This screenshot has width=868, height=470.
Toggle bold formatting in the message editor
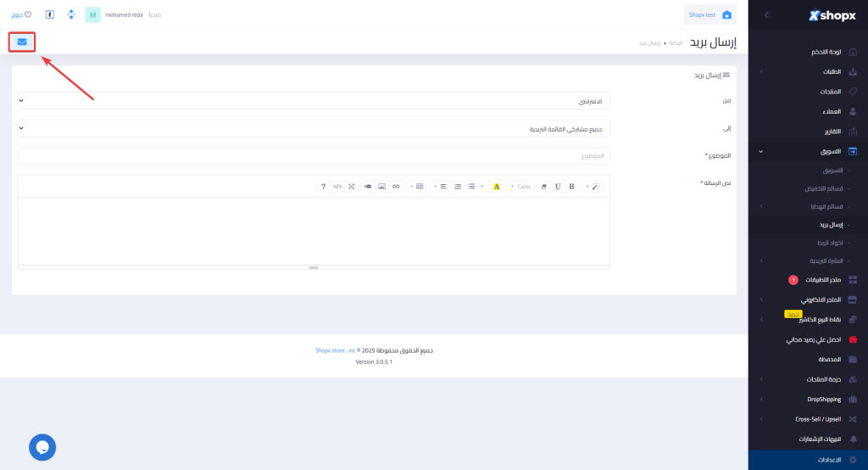click(571, 187)
